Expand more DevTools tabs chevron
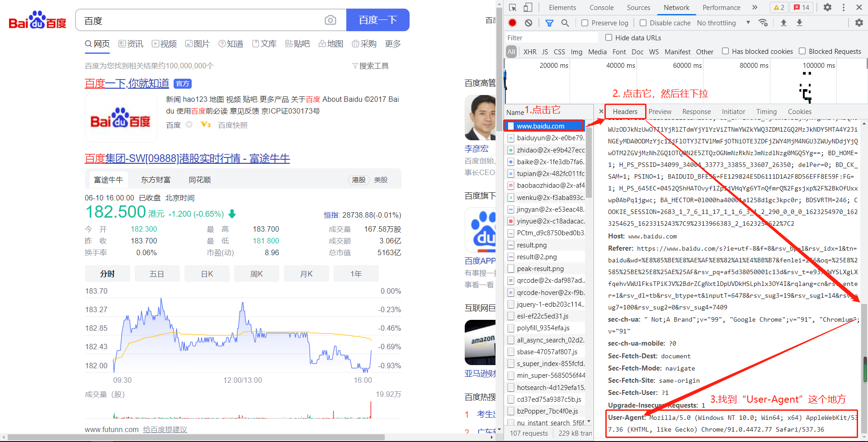The image size is (868, 442). tap(755, 8)
